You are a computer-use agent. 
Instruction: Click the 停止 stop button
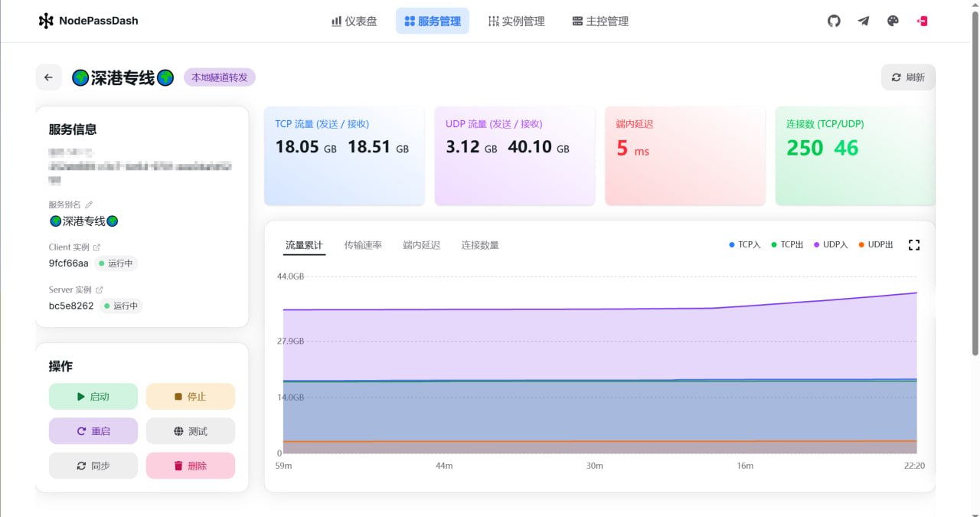pos(191,397)
